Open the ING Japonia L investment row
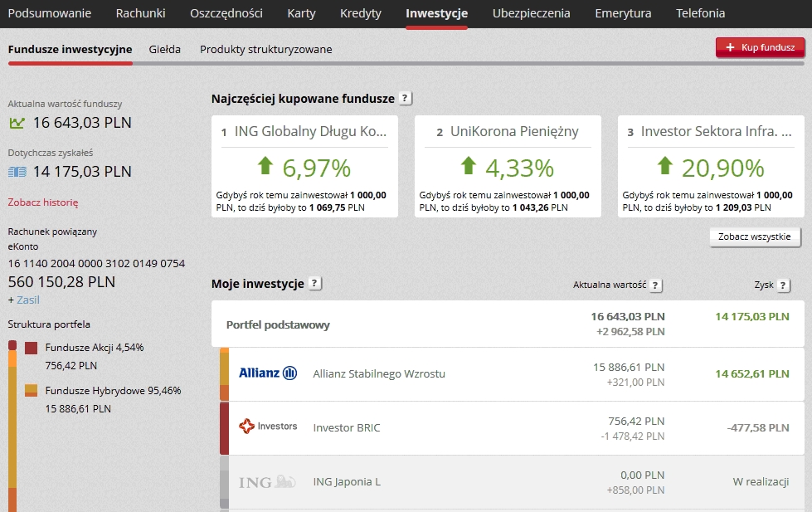812x512 pixels. [x=512, y=482]
